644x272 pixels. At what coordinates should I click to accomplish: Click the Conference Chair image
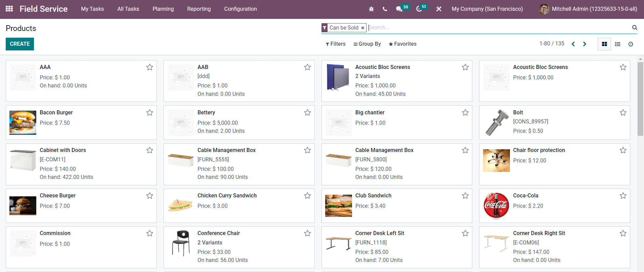tap(181, 243)
